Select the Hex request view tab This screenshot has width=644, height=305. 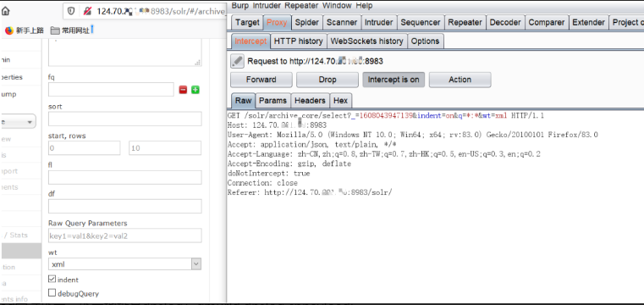pyautogui.click(x=340, y=100)
